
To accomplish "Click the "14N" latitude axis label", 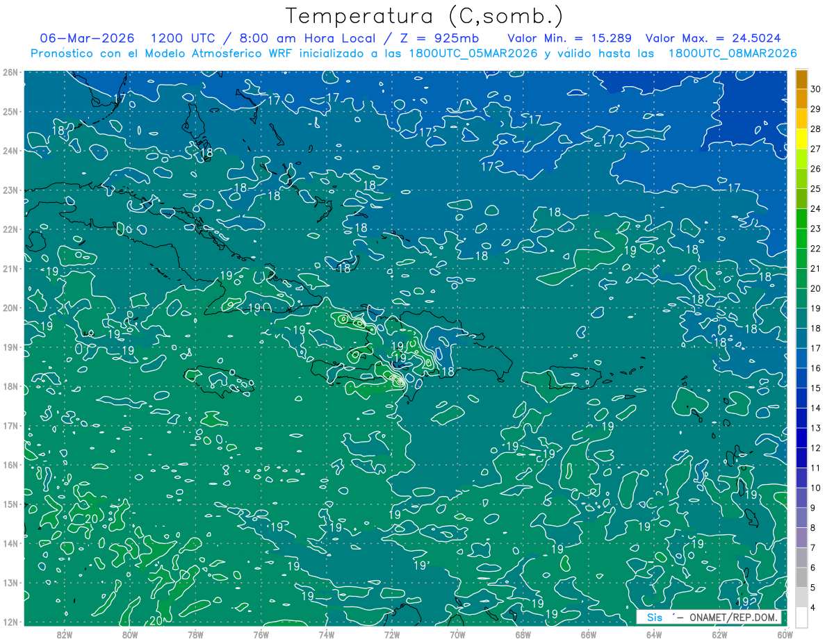I will tap(10, 543).
